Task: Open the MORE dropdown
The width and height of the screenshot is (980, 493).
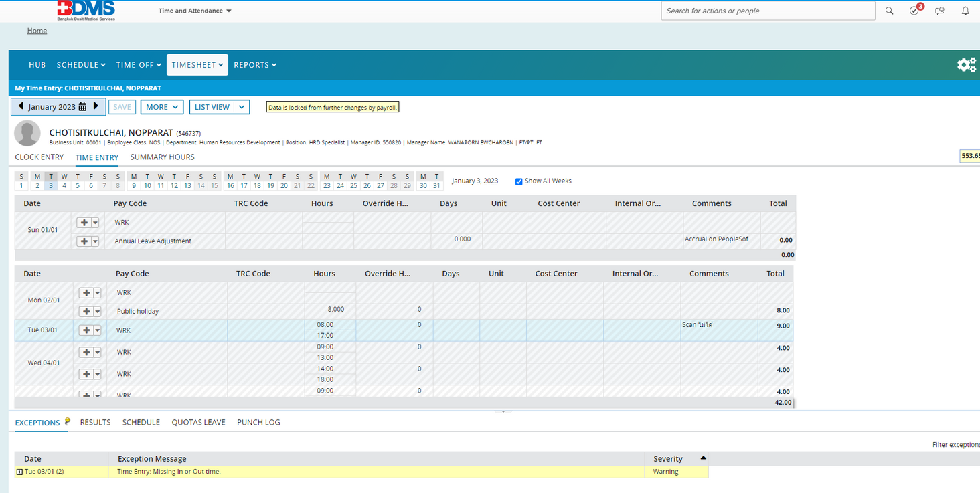Action: coord(161,107)
